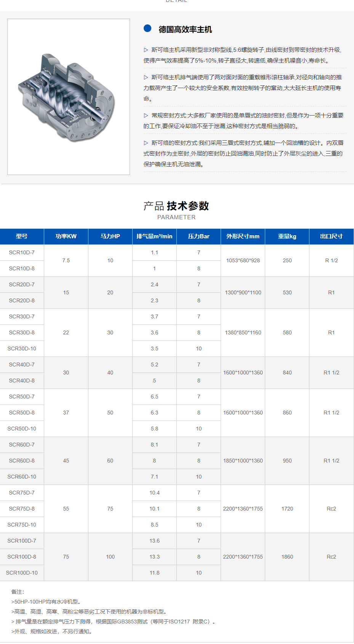354x644 pixels.
Task: Select the 出口尺寸 column header
Action: click(x=331, y=236)
